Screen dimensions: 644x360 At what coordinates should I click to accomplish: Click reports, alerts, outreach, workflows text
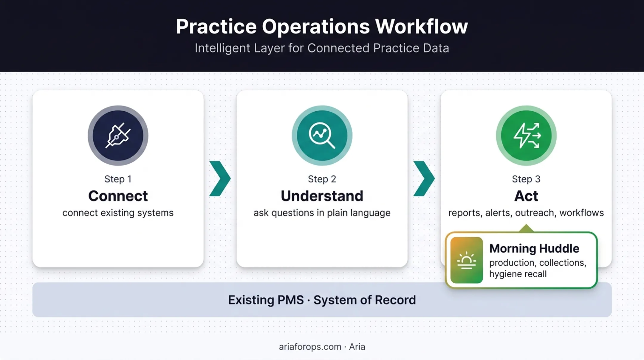coord(526,213)
